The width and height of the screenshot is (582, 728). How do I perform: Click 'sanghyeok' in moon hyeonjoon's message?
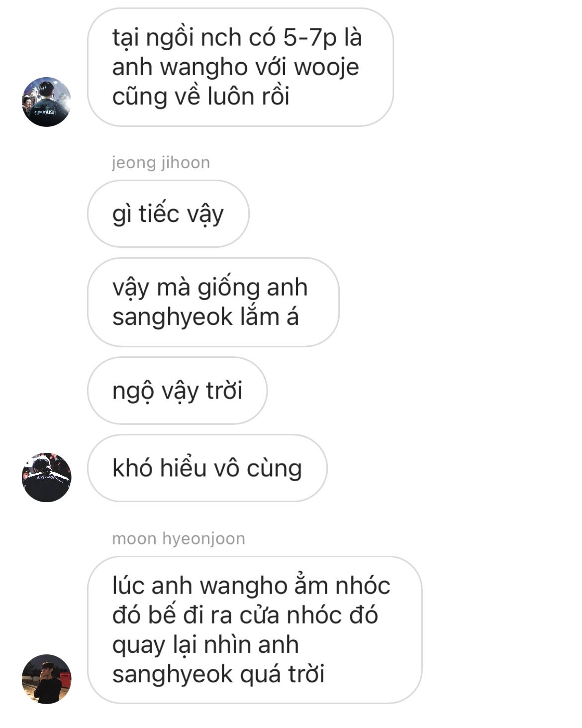tap(172, 675)
